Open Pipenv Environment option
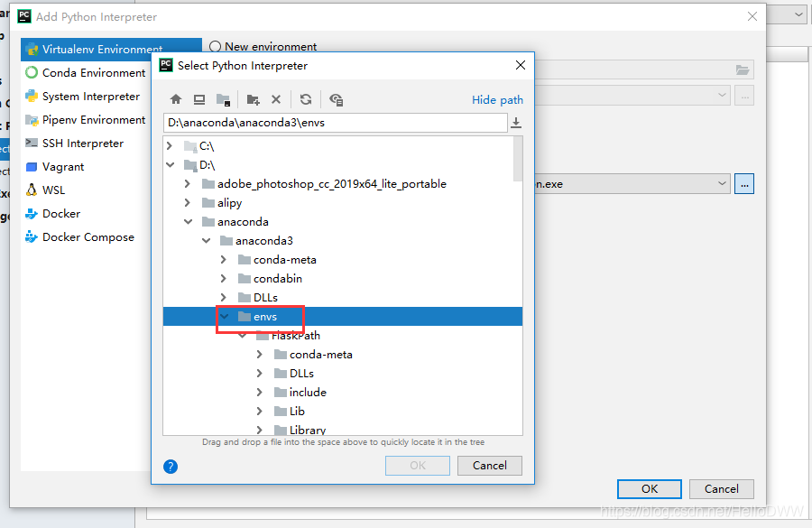The image size is (812, 528). pos(86,120)
